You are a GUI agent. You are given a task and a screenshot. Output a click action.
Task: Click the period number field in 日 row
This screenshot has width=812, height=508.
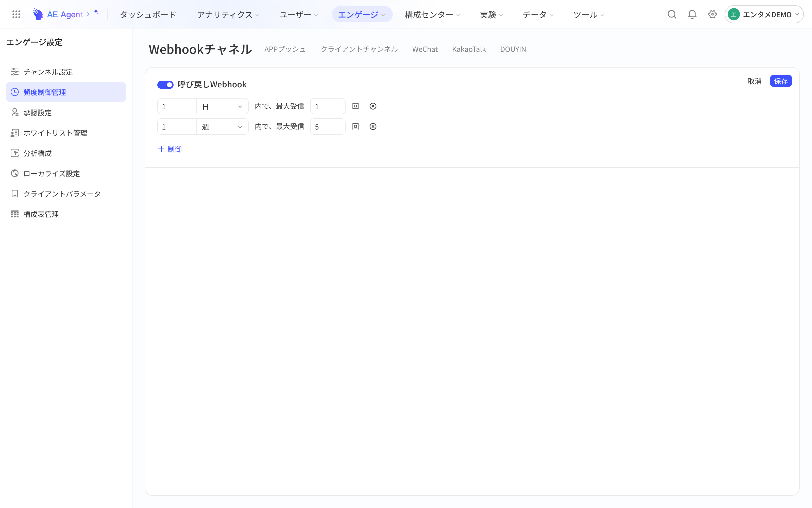pyautogui.click(x=177, y=106)
